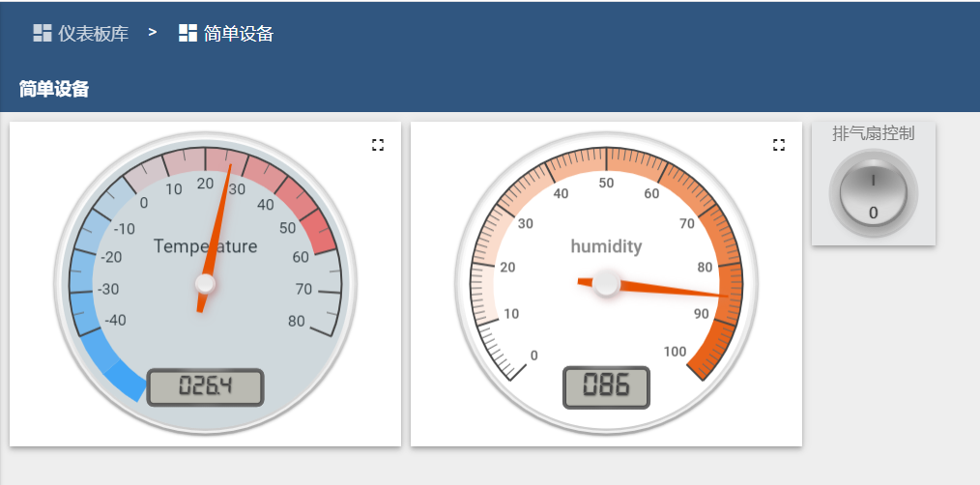The width and height of the screenshot is (980, 485).
Task: Click the humidity gauge title label
Action: [606, 246]
